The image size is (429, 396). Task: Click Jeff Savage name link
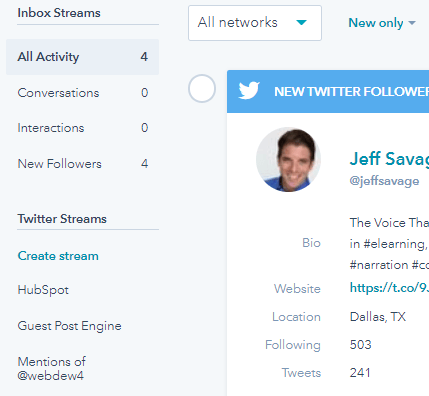coord(389,159)
